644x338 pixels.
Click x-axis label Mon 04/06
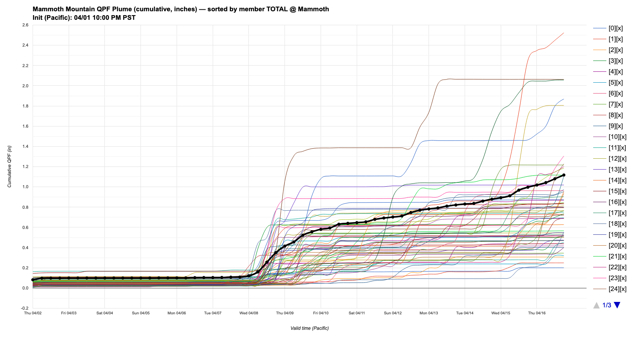pos(177,313)
